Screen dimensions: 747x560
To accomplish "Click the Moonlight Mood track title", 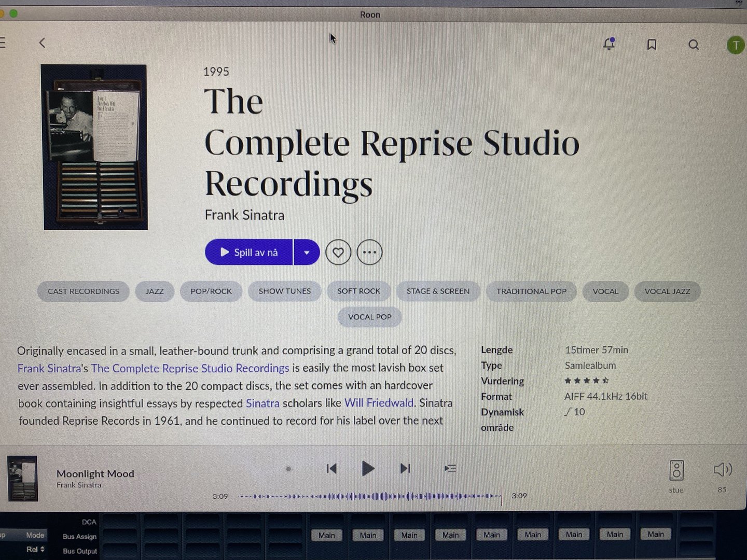I will click(95, 474).
